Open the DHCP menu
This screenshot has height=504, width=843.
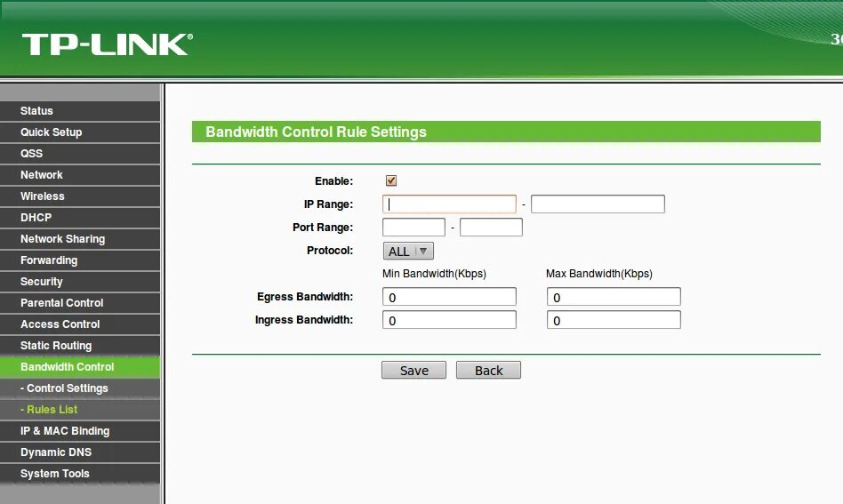click(80, 218)
